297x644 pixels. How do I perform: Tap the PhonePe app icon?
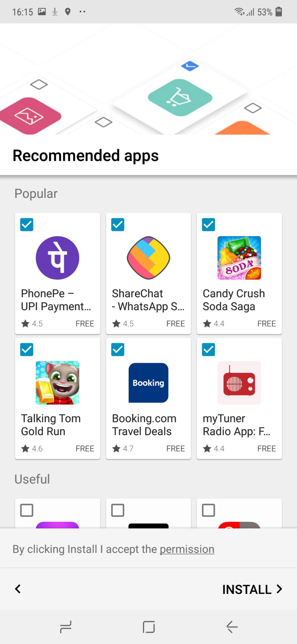coord(57,258)
